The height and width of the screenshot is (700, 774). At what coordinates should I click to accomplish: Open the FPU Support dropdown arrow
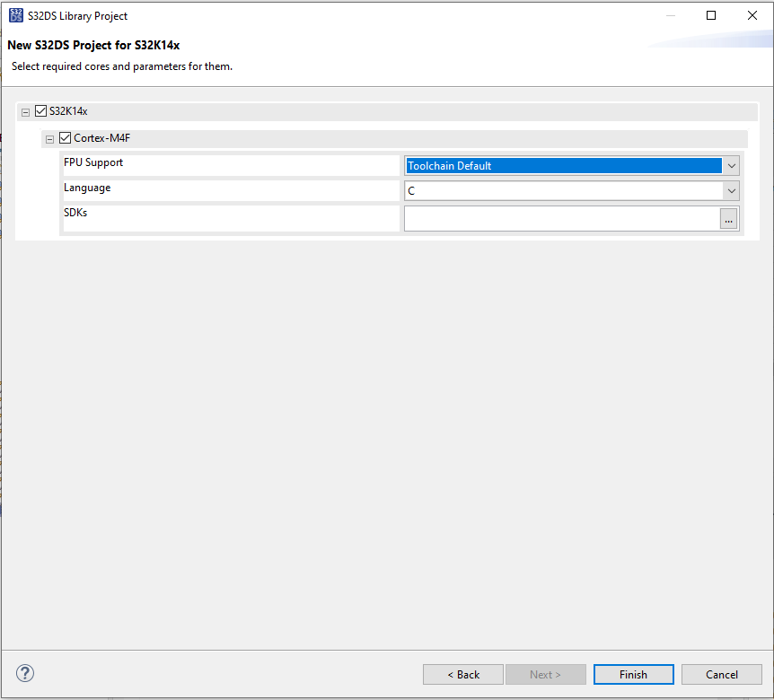coord(732,166)
